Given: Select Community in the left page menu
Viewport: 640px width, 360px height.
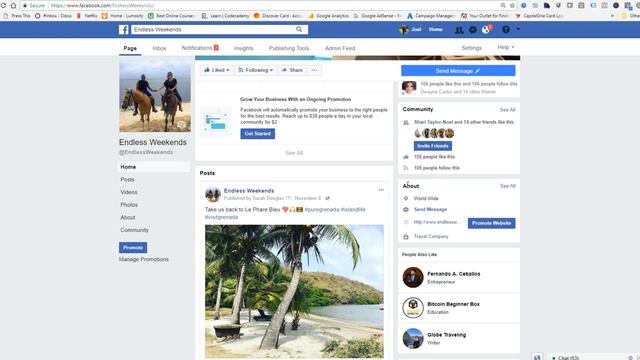Looking at the screenshot, I should pyautogui.click(x=134, y=230).
